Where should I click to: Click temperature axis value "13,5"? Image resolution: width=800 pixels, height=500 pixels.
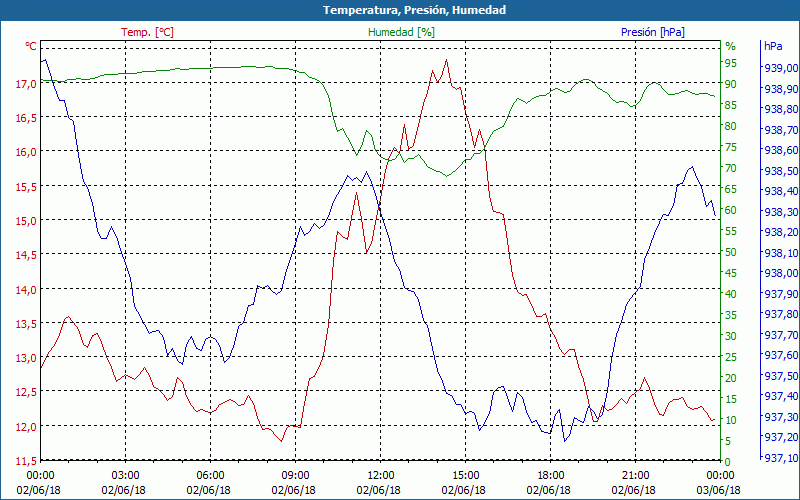click(x=26, y=324)
